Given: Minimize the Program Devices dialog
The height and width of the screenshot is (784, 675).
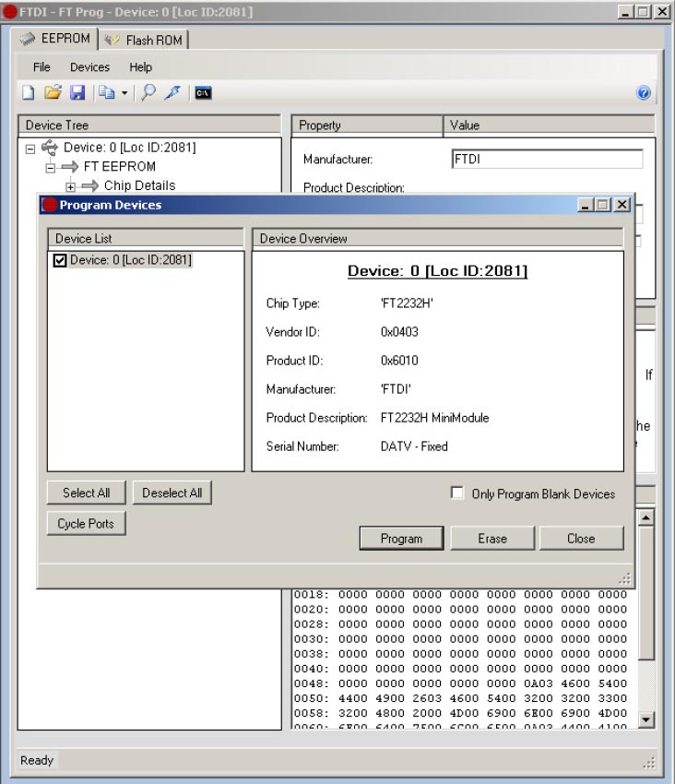Looking at the screenshot, I should (x=586, y=205).
